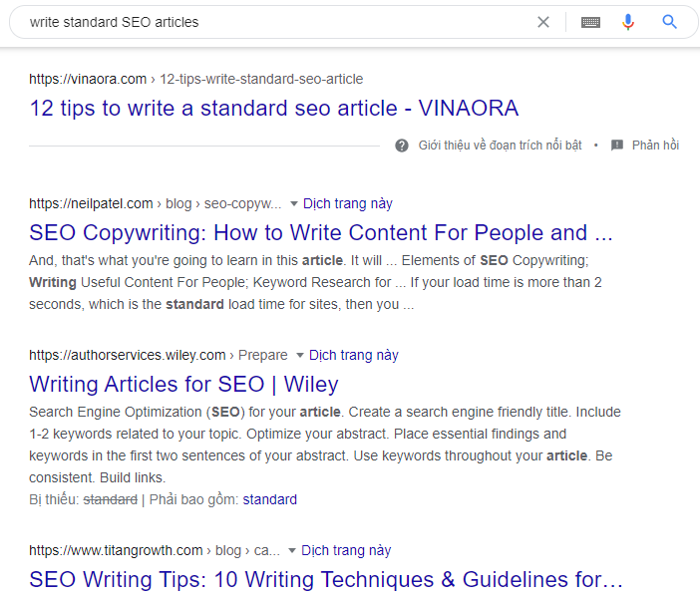The image size is (700, 599).
Task: Focus the search box with 'write standard SEO articles'
Action: tap(277, 22)
